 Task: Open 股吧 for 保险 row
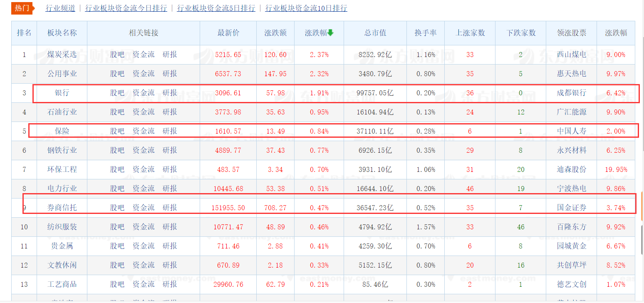pos(117,131)
